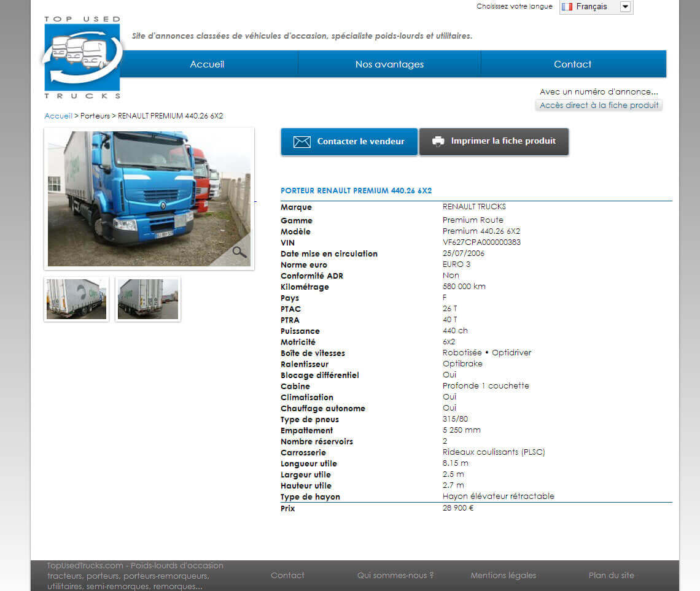
Task: Click Imprimer la fiche produit button
Action: click(494, 141)
